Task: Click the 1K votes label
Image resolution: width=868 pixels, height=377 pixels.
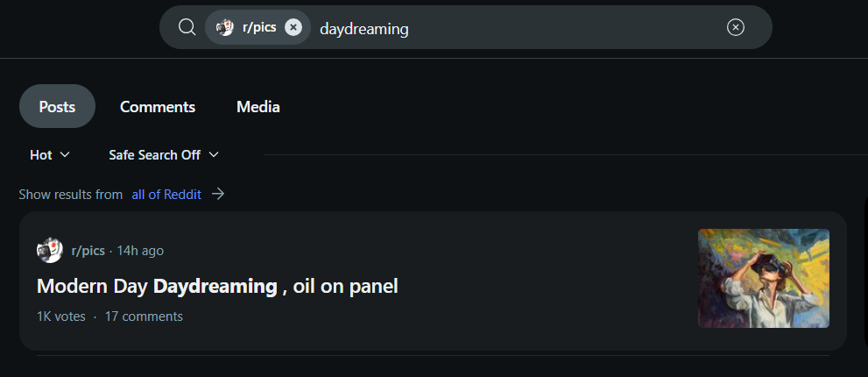Action: [61, 317]
